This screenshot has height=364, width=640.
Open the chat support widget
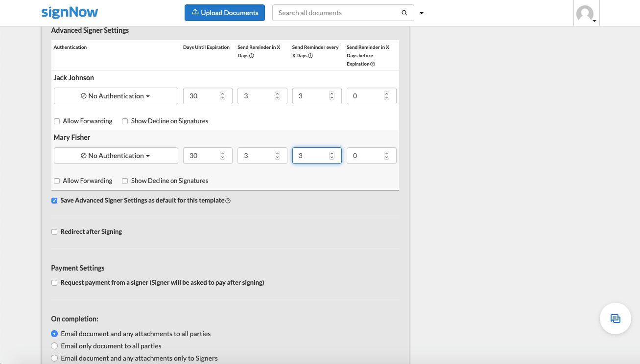(x=615, y=318)
